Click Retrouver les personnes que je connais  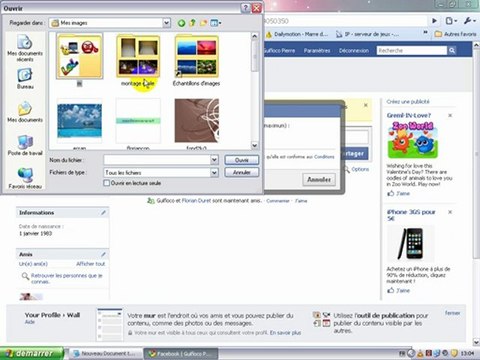click(66, 279)
